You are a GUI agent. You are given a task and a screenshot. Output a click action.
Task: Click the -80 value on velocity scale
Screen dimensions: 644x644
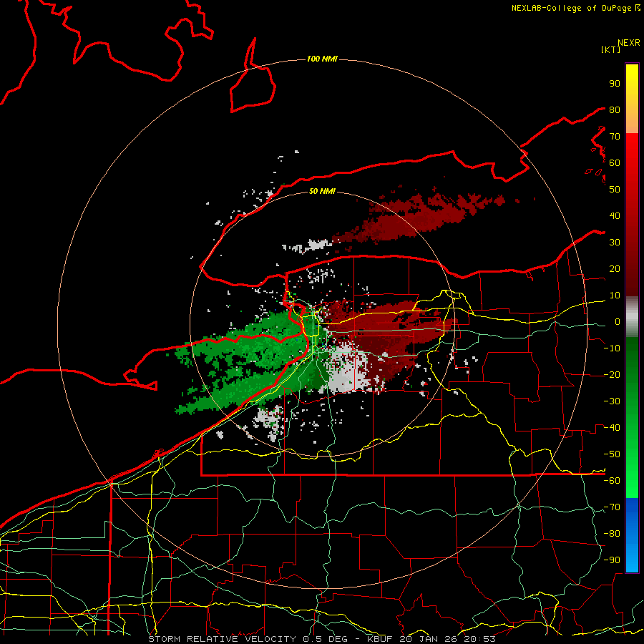click(x=612, y=534)
